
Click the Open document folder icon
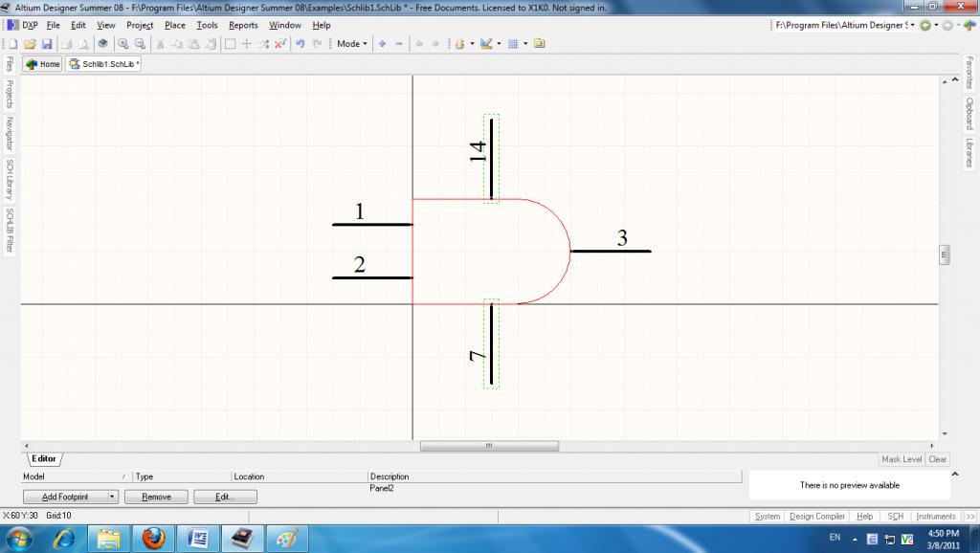pyautogui.click(x=30, y=44)
